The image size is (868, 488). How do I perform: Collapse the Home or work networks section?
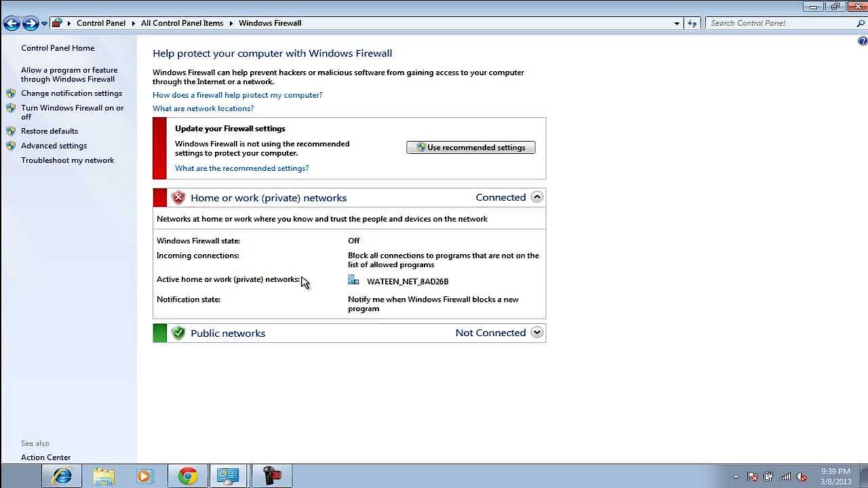[x=537, y=197]
